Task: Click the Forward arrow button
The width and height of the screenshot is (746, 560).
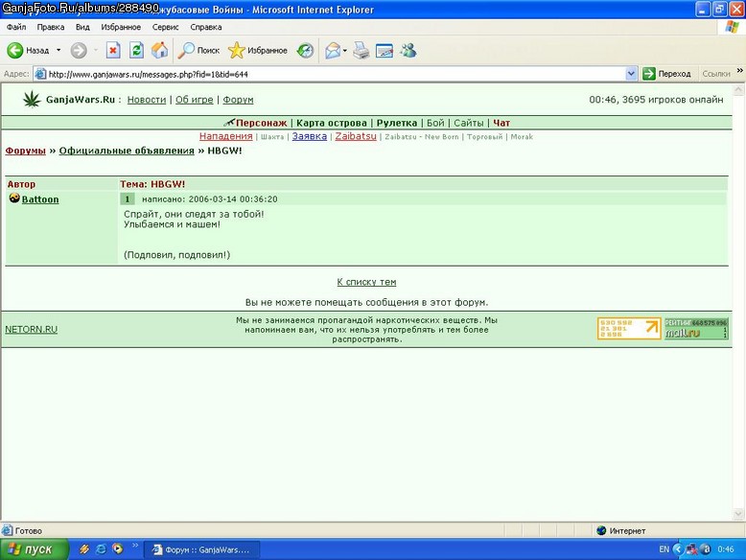Action: point(79,51)
